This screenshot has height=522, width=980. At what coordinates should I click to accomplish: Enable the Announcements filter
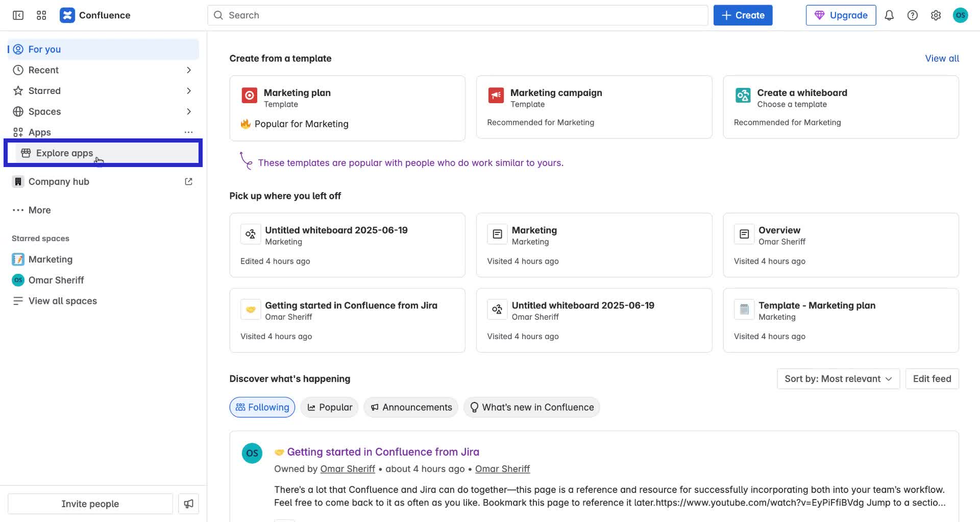410,407
